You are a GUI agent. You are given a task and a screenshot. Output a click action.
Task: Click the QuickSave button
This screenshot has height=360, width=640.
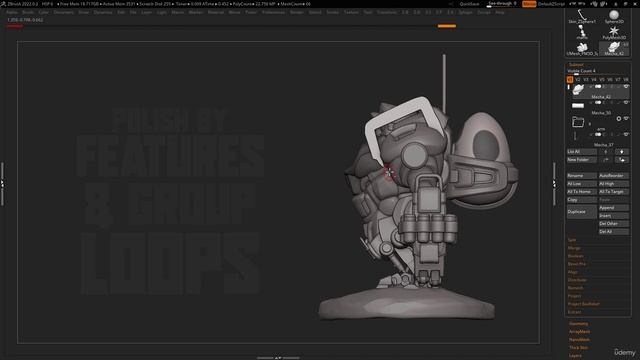click(469, 4)
